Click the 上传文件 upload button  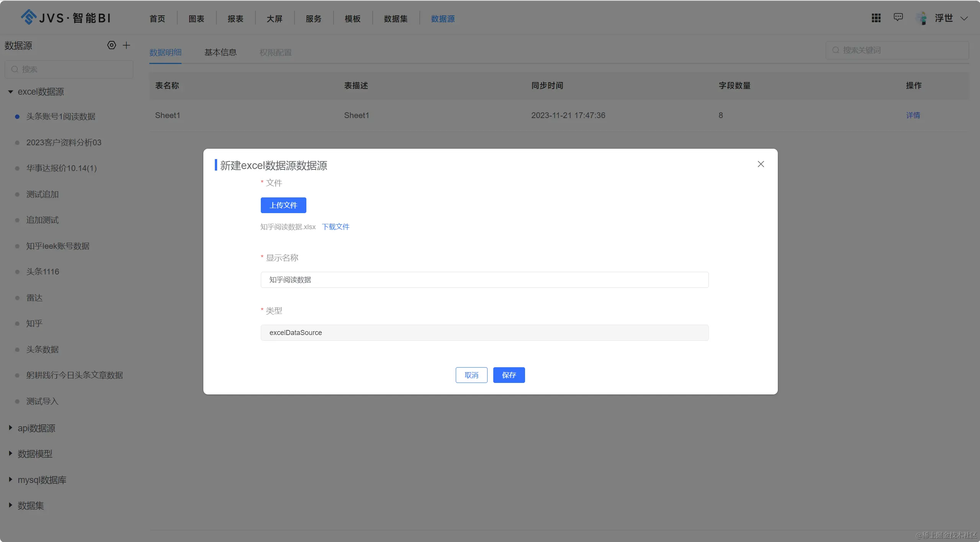[283, 205]
